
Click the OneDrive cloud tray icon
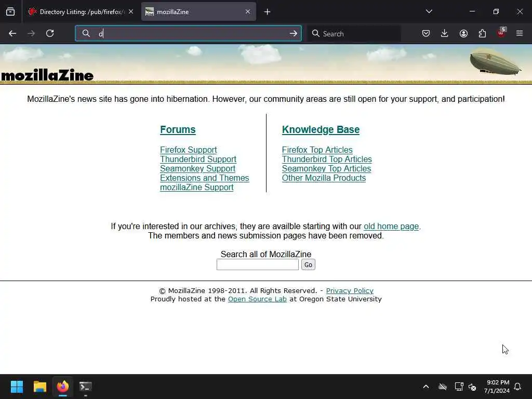pos(443,387)
